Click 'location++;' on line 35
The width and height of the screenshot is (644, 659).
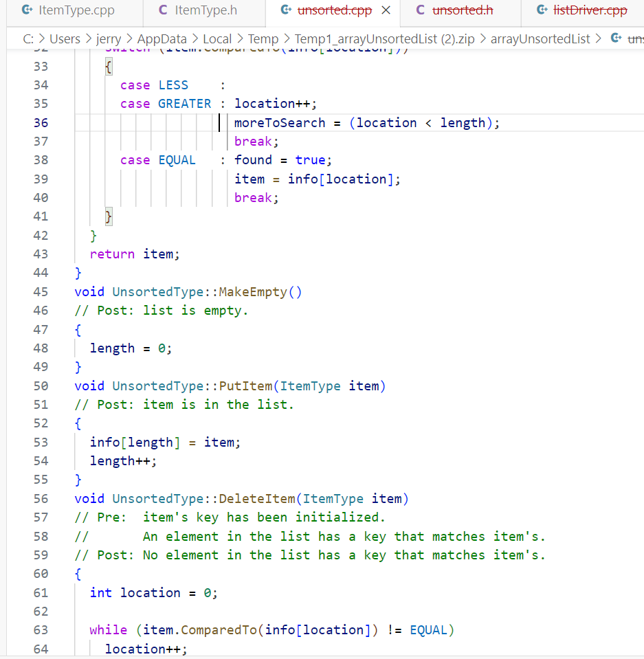coord(276,103)
